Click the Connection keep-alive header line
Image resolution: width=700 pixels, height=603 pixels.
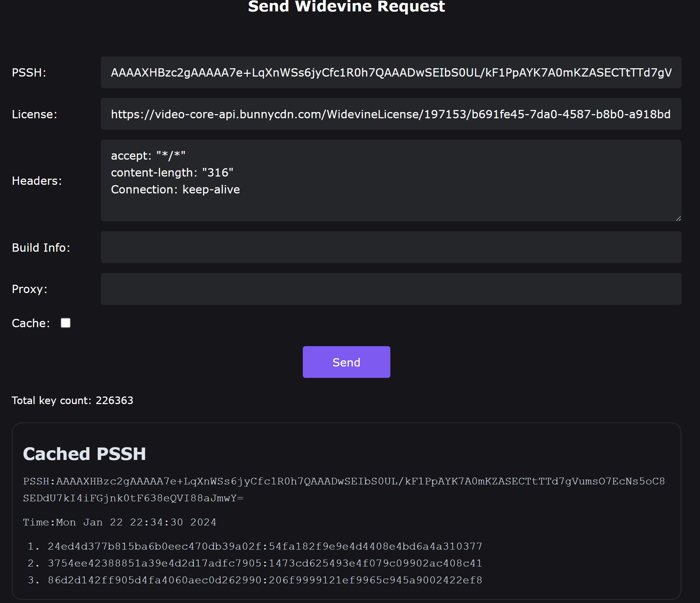click(175, 189)
